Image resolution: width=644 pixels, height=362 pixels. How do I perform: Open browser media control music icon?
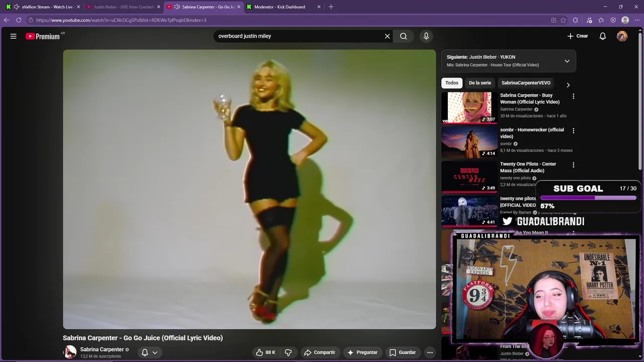click(x=589, y=20)
